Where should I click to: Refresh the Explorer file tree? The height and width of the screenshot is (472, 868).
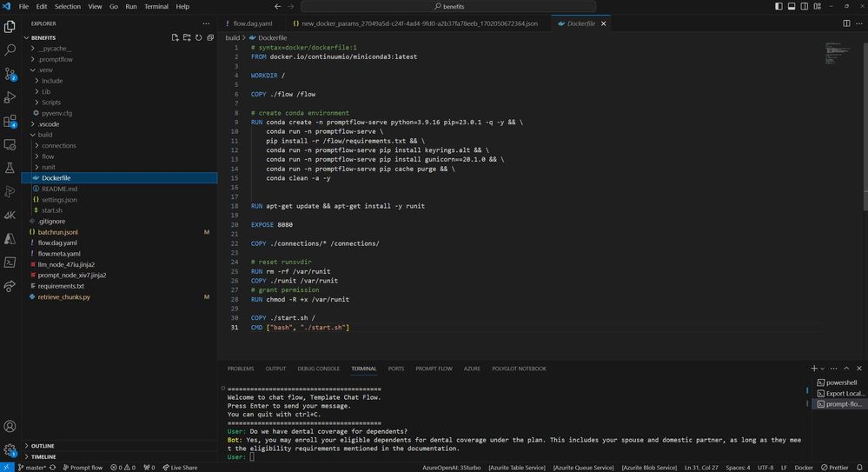198,37
